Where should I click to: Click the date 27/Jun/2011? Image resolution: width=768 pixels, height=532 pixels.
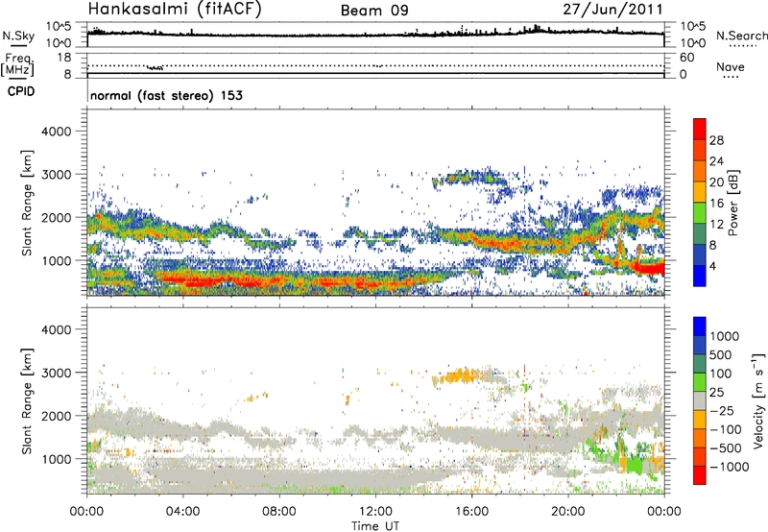[x=612, y=10]
